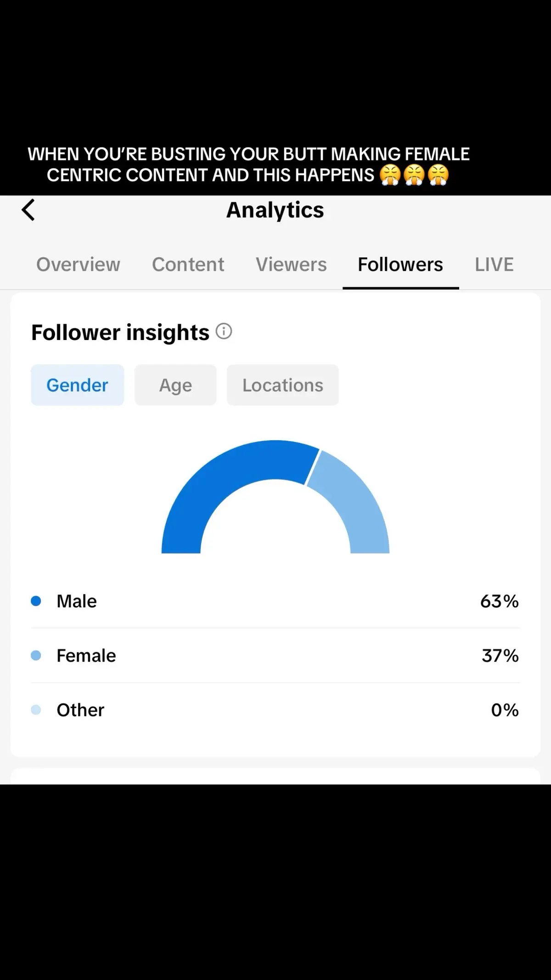Click the blue dot next to Male

tap(37, 600)
